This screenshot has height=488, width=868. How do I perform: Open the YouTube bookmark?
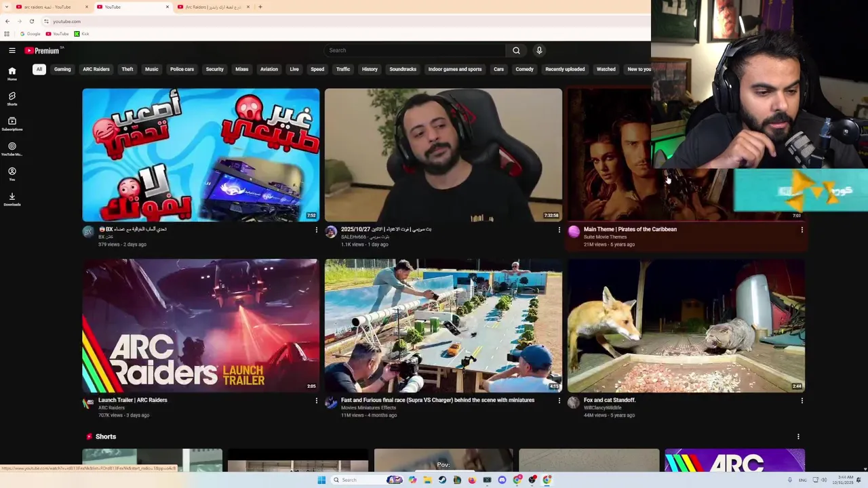pos(58,34)
